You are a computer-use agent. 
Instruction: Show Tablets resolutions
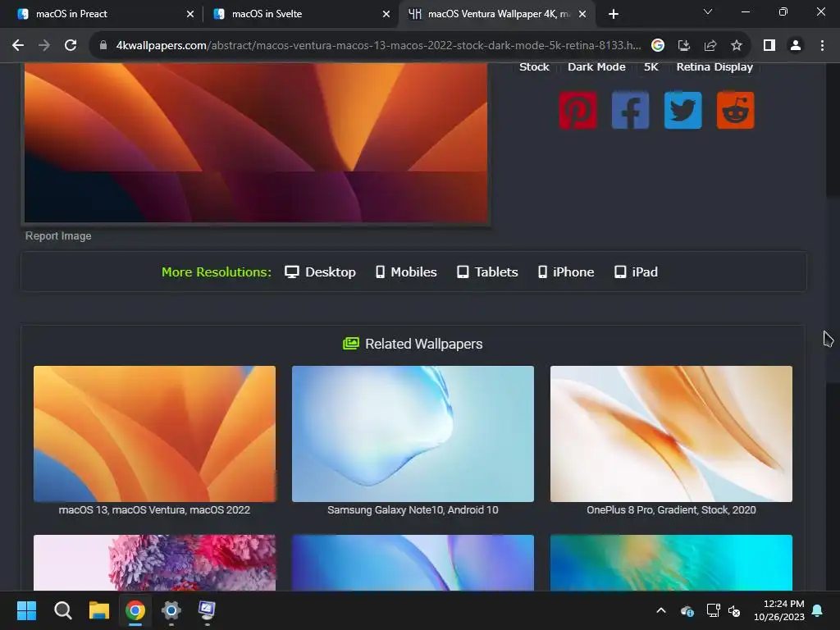[487, 272]
